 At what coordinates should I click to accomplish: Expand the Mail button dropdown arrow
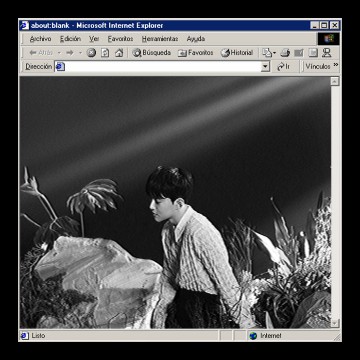pyautogui.click(x=274, y=53)
